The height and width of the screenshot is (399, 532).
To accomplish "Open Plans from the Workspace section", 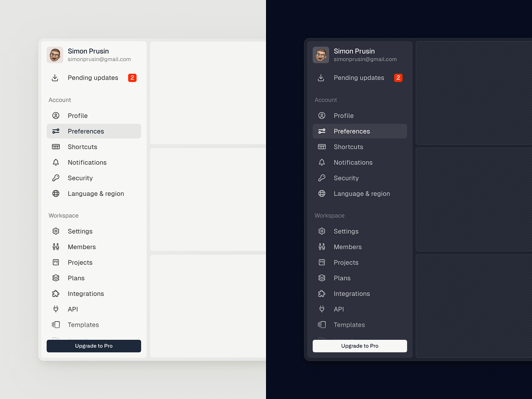I will click(76, 278).
